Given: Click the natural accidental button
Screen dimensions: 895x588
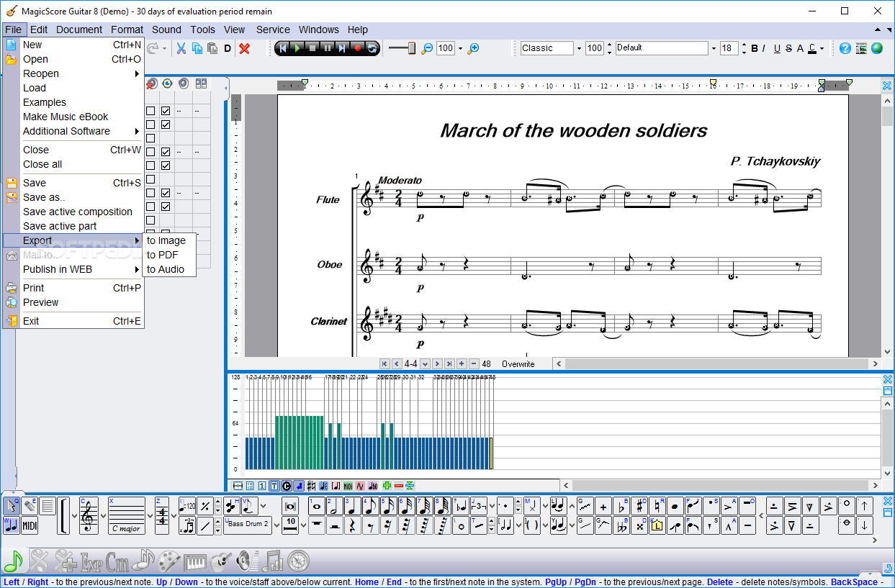Looking at the screenshot, I should click(657, 506).
